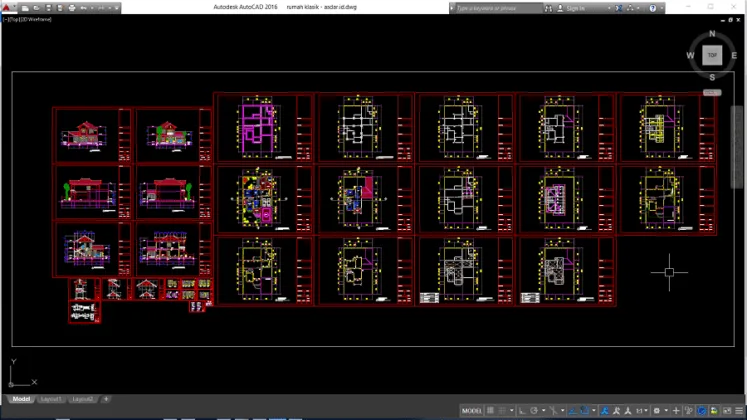Click the workspace switching gear icon

coord(656,411)
